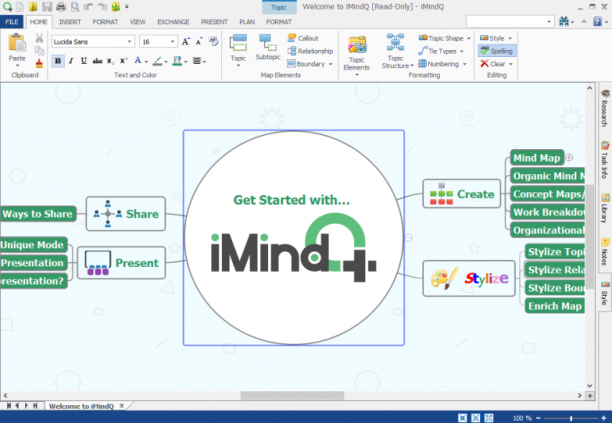
Task: Select the Stylize topic node
Action: [x=469, y=278]
